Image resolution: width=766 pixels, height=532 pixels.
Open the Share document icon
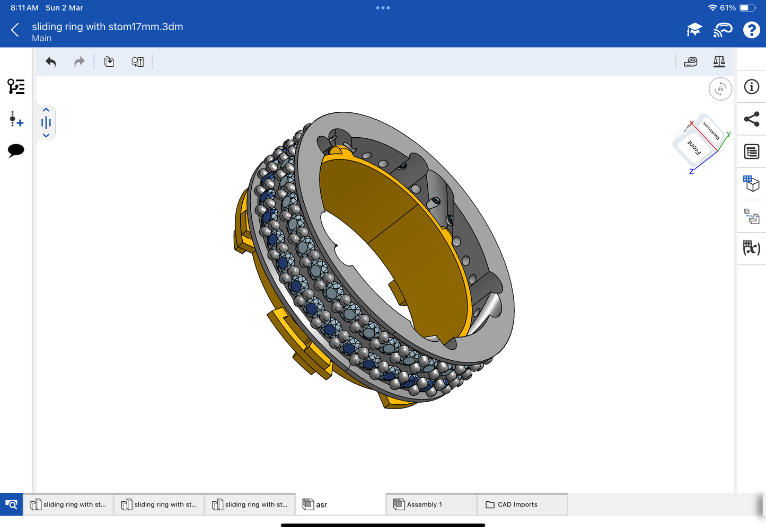[751, 119]
